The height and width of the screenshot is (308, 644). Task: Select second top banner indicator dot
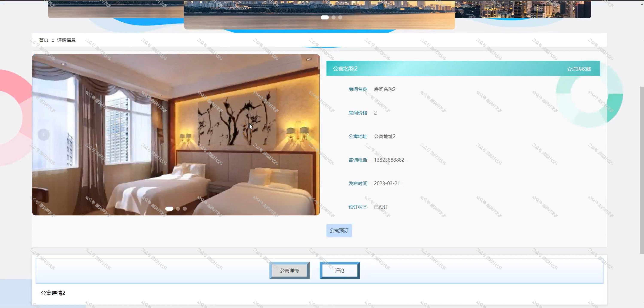333,17
